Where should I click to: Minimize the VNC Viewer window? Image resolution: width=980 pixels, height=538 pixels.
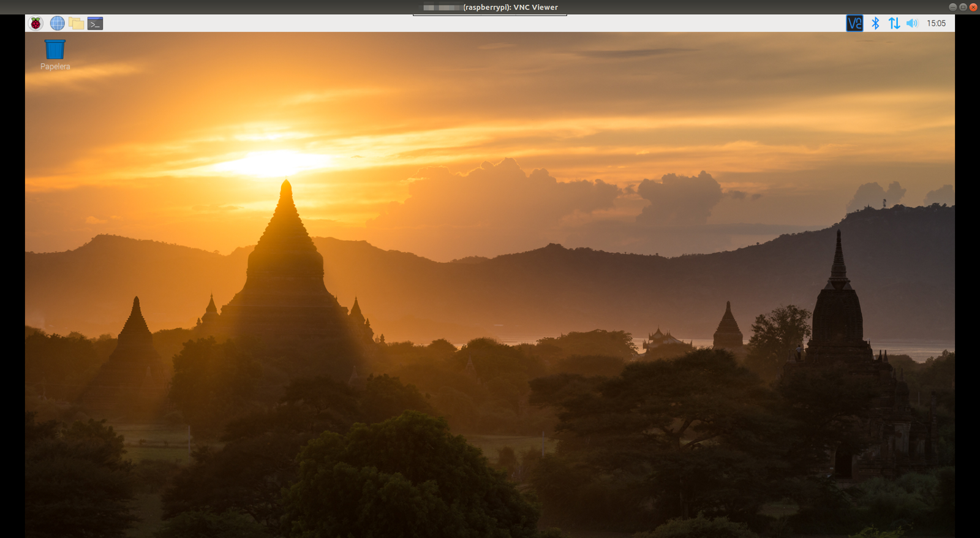[952, 7]
